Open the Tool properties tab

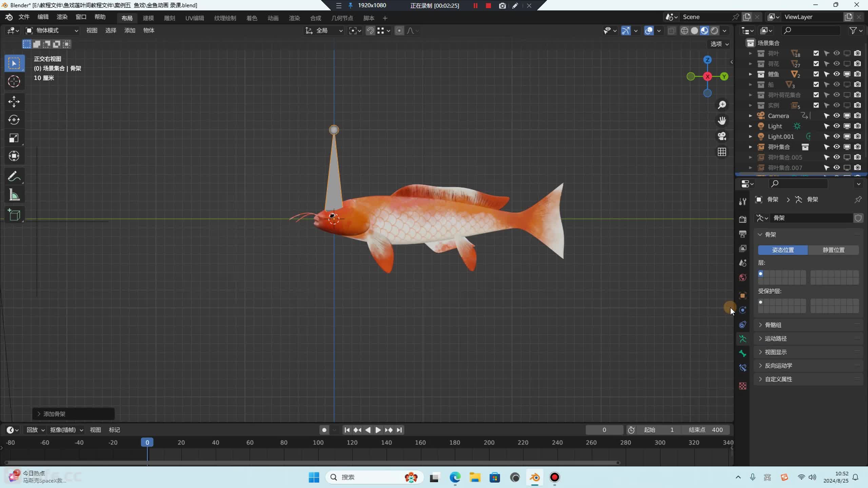pyautogui.click(x=743, y=202)
